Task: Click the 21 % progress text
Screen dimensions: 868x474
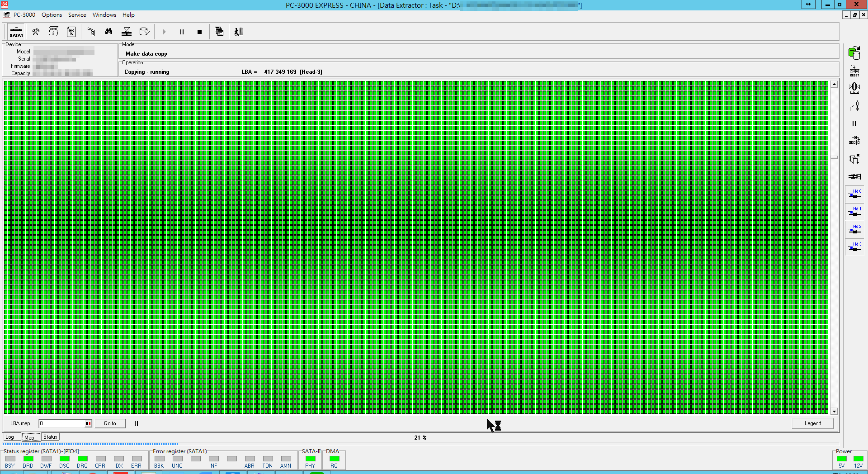Action: coord(420,438)
